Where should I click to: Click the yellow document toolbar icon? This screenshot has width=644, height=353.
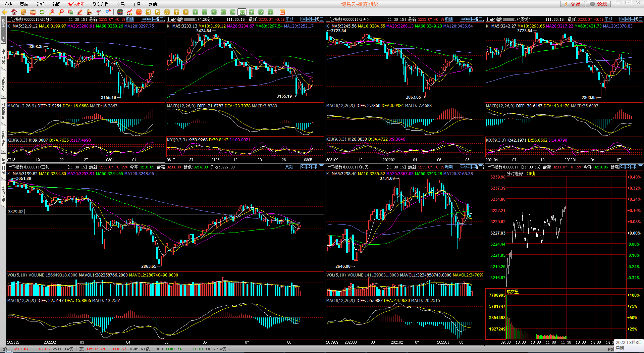pos(23,12)
